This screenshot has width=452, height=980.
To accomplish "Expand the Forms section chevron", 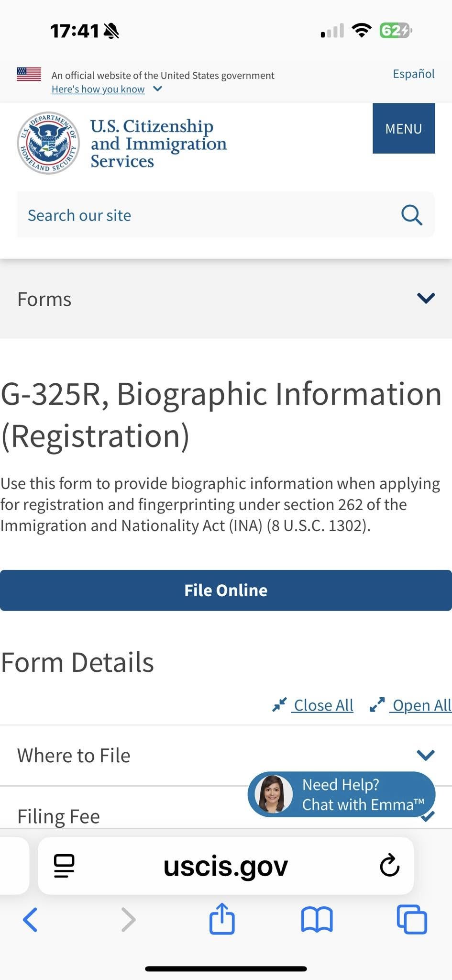I will [x=425, y=299].
